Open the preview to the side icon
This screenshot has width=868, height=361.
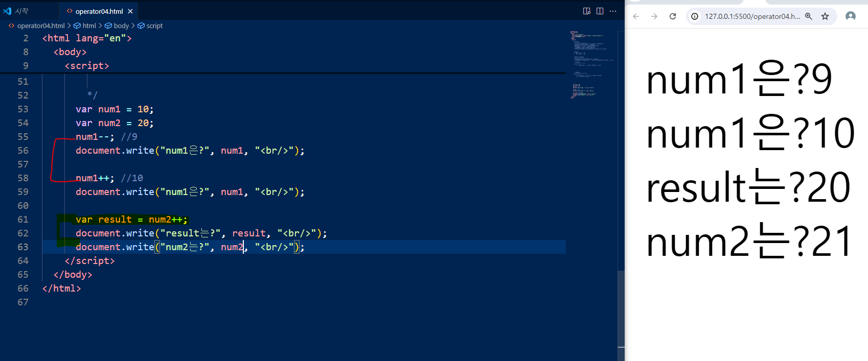pos(587,11)
